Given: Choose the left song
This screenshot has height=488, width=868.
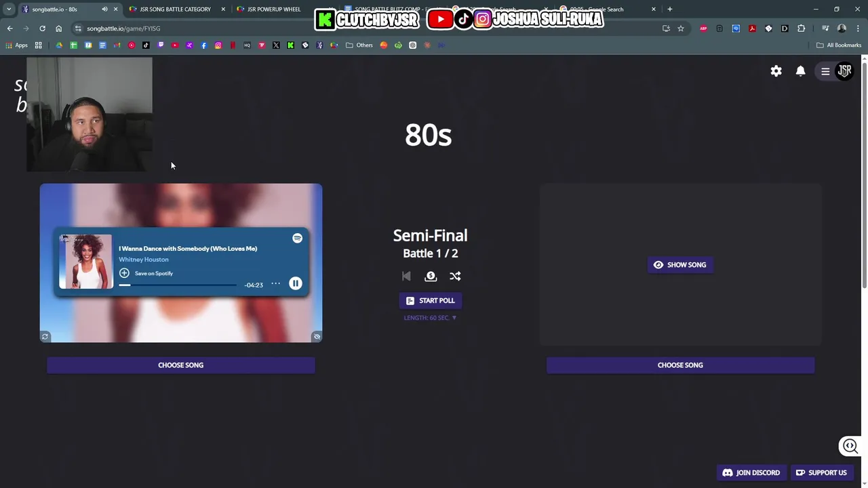Looking at the screenshot, I should (x=181, y=365).
